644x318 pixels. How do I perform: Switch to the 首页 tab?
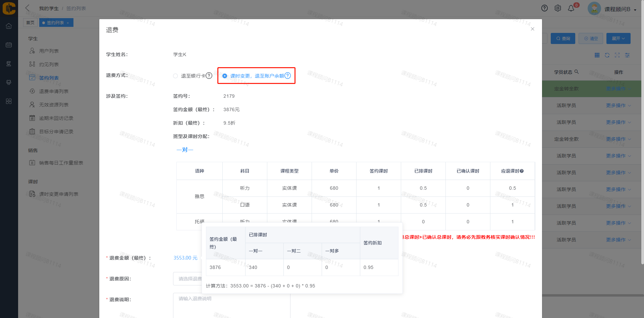(x=30, y=23)
